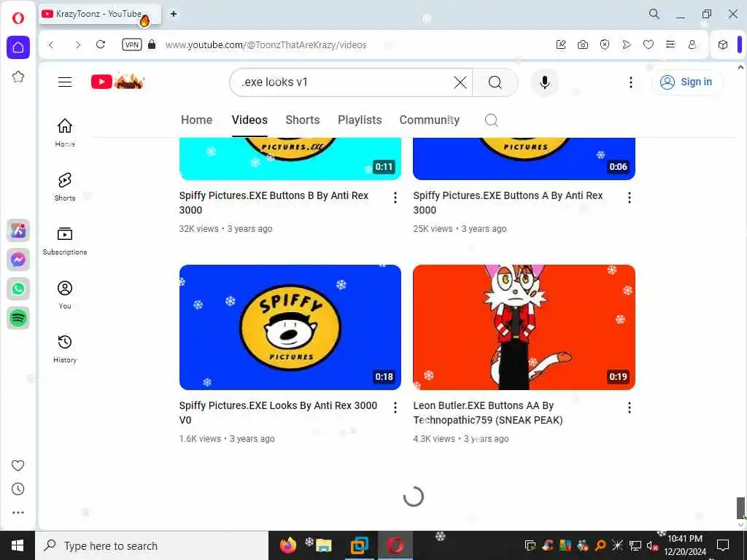
Task: Open a new tab with plus button
Action: [174, 14]
